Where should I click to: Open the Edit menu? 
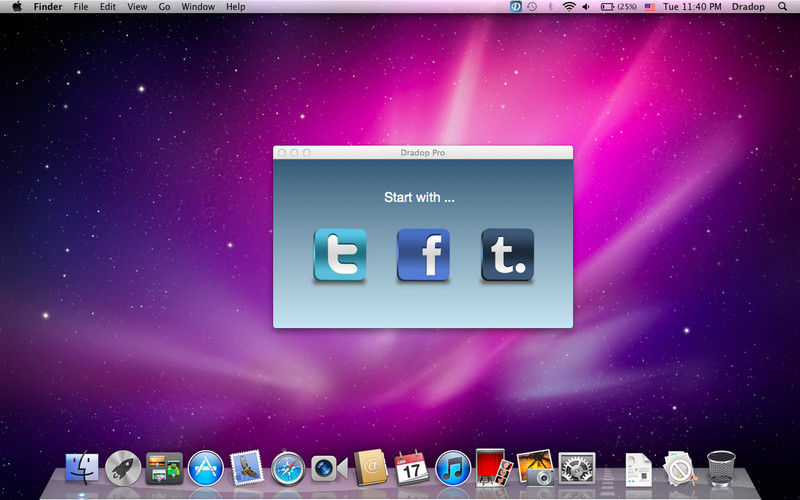pos(108,7)
